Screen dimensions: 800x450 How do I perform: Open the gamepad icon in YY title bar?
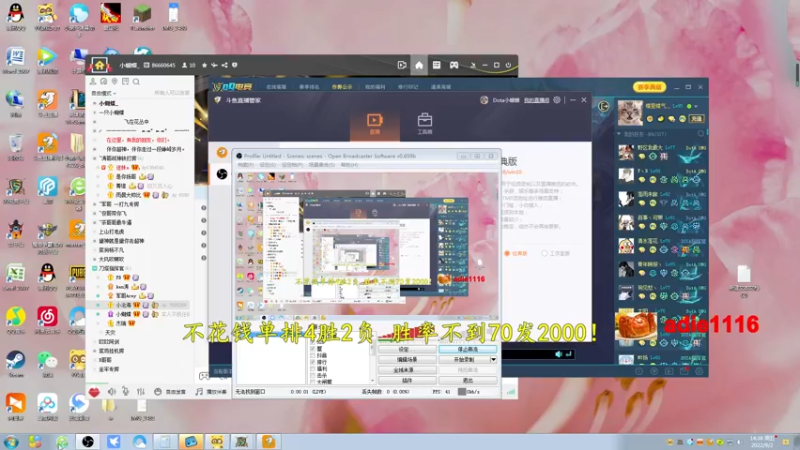(454, 65)
